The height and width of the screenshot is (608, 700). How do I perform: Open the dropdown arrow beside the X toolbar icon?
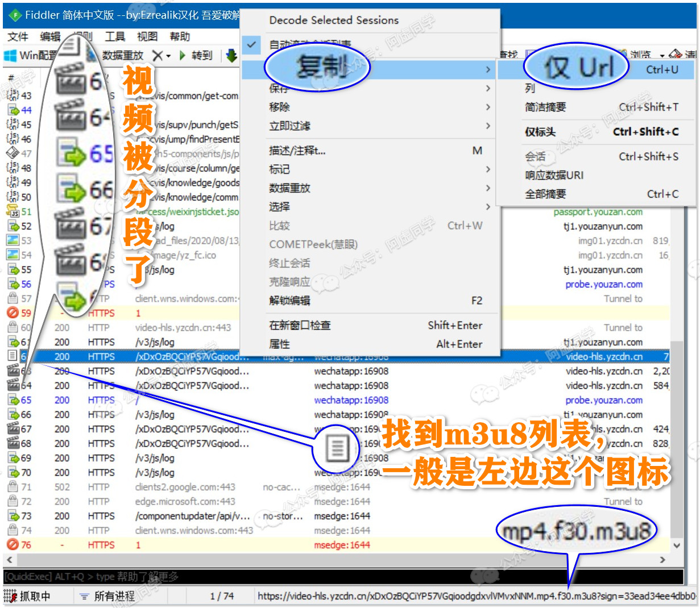(x=168, y=56)
